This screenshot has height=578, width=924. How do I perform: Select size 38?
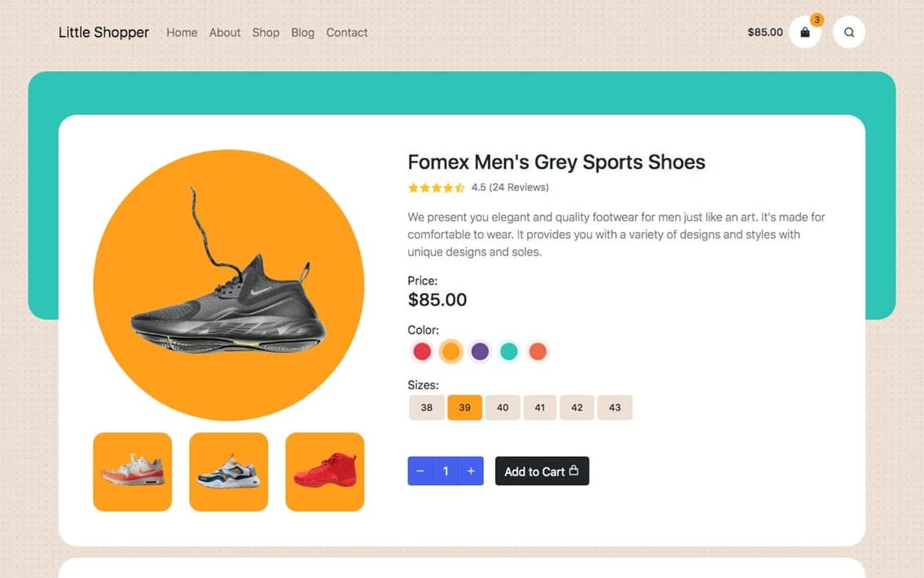point(427,408)
